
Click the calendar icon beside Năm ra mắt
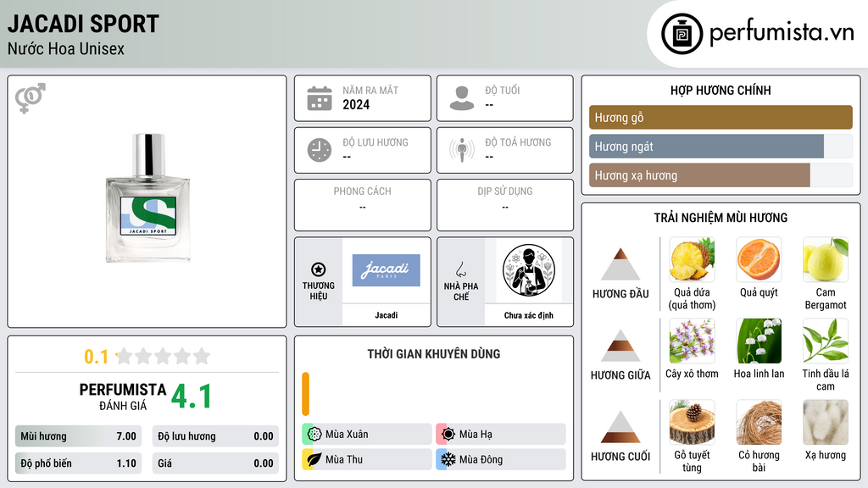pyautogui.click(x=320, y=98)
